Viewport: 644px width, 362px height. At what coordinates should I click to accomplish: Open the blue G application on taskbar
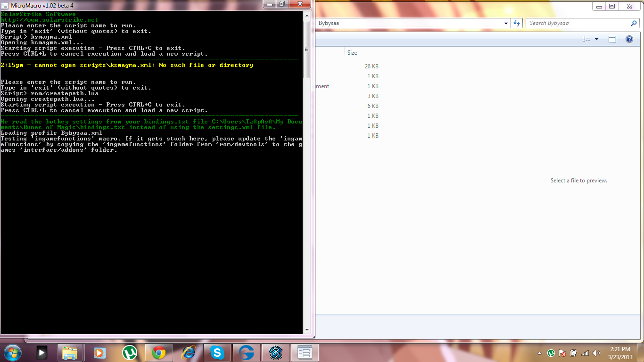click(x=247, y=353)
